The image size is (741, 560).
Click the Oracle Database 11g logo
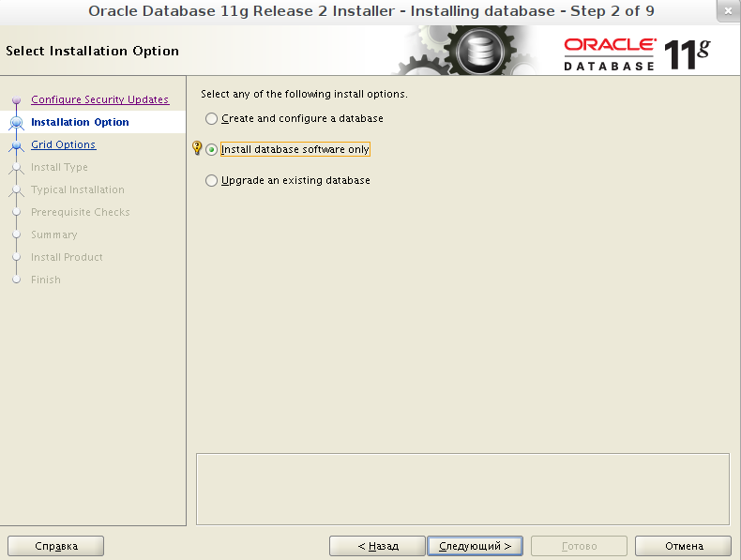point(637,54)
